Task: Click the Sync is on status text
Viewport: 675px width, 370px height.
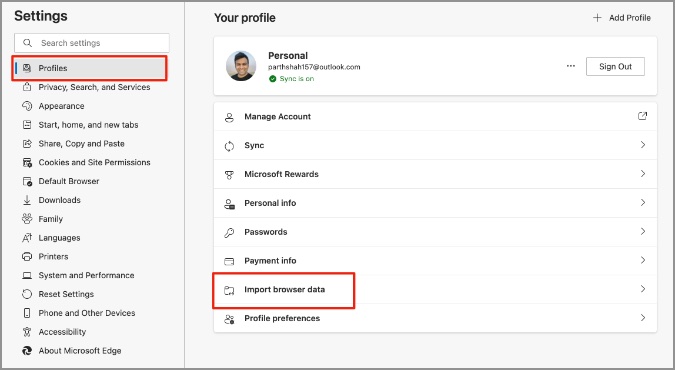Action: [x=297, y=79]
